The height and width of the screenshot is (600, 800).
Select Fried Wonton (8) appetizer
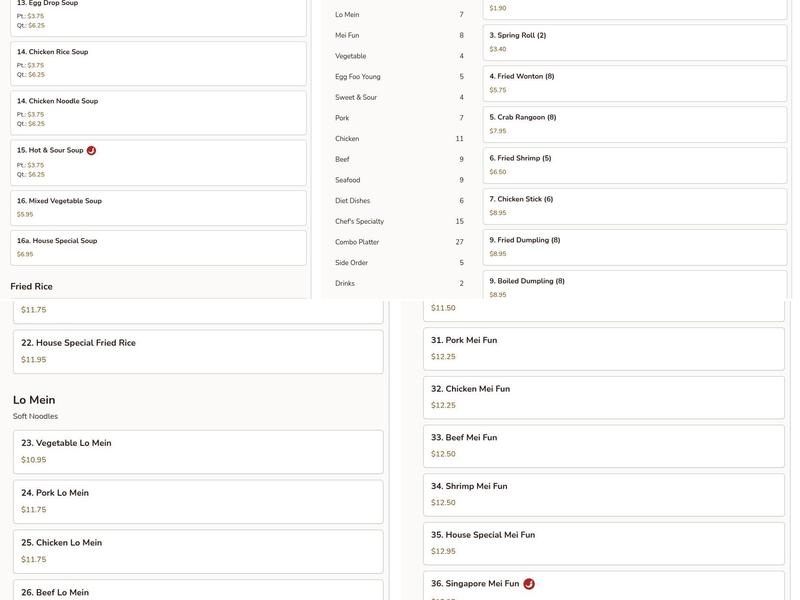pyautogui.click(x=634, y=83)
